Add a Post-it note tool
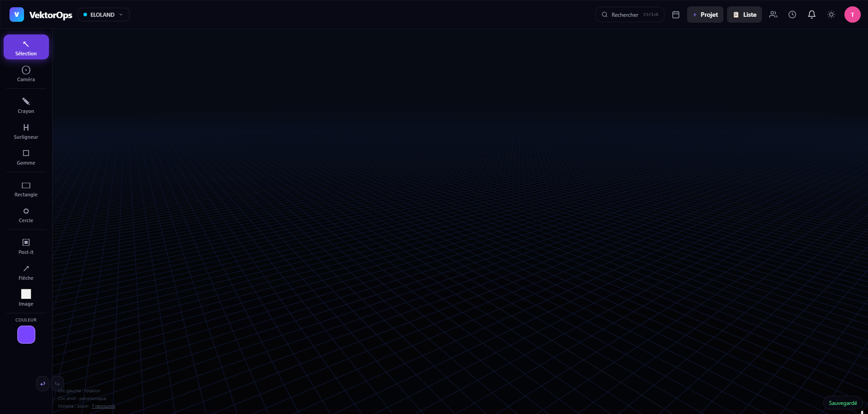Viewport: 868px width, 414px height. pyautogui.click(x=26, y=246)
